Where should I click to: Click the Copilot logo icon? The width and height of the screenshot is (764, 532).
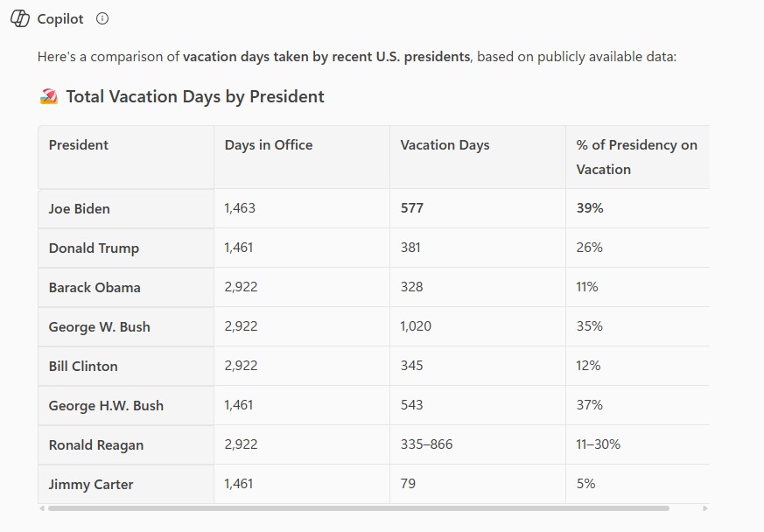(x=20, y=18)
